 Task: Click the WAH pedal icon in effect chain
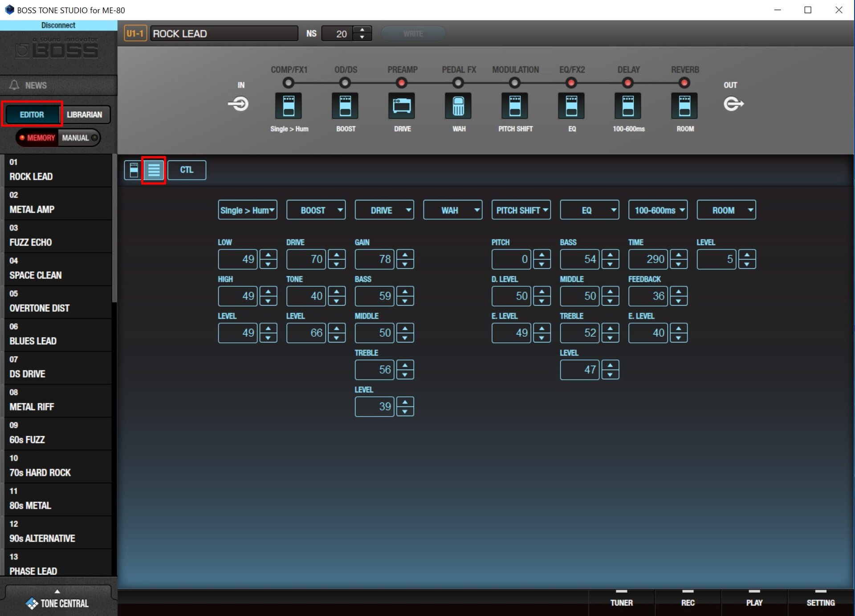pyautogui.click(x=458, y=106)
